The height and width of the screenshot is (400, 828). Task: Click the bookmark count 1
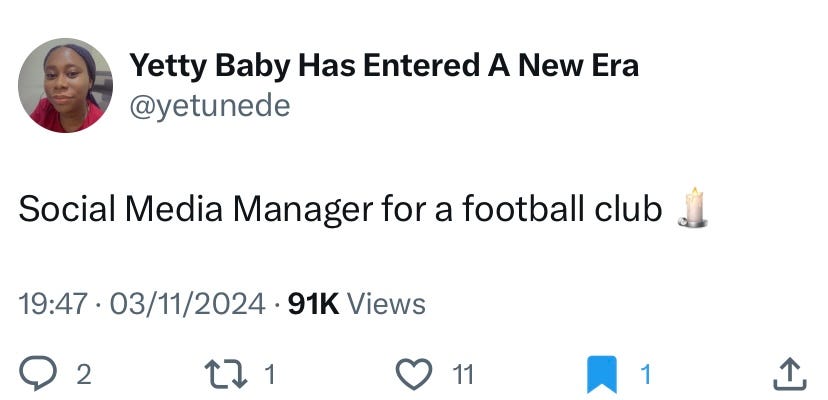pos(645,375)
